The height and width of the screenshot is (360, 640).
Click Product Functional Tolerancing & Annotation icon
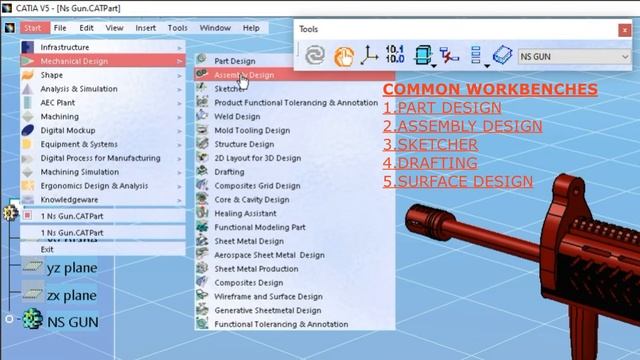click(x=202, y=101)
